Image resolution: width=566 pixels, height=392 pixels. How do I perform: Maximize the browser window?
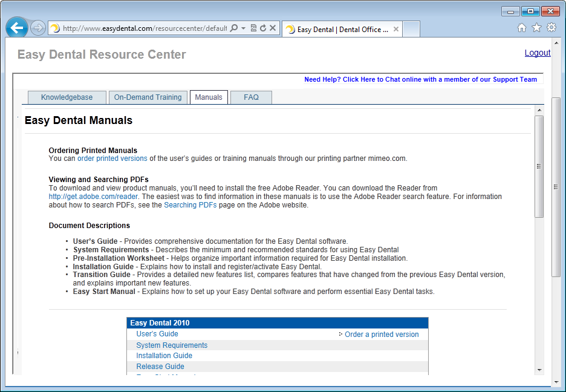pyautogui.click(x=530, y=11)
